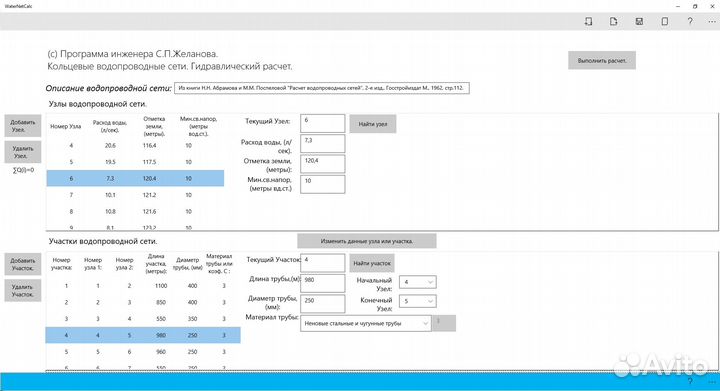Click diameter 350 in section table
This screenshot has height=391, width=720.
coord(192,319)
